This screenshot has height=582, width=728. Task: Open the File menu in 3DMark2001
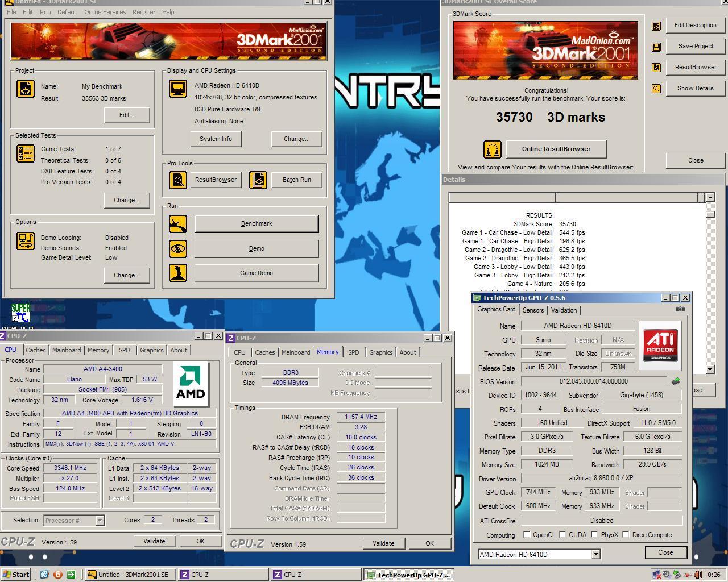pos(11,12)
